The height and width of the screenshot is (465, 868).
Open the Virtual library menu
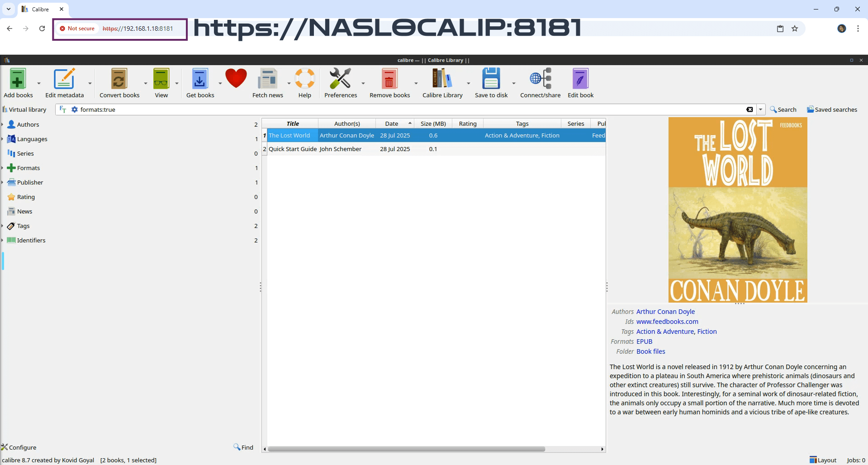tap(24, 109)
